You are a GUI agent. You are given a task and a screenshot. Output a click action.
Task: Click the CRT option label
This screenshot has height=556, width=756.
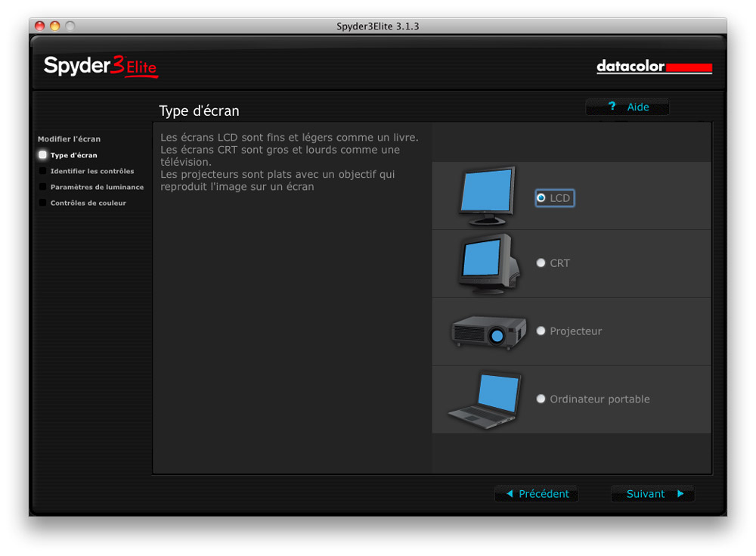pos(559,263)
